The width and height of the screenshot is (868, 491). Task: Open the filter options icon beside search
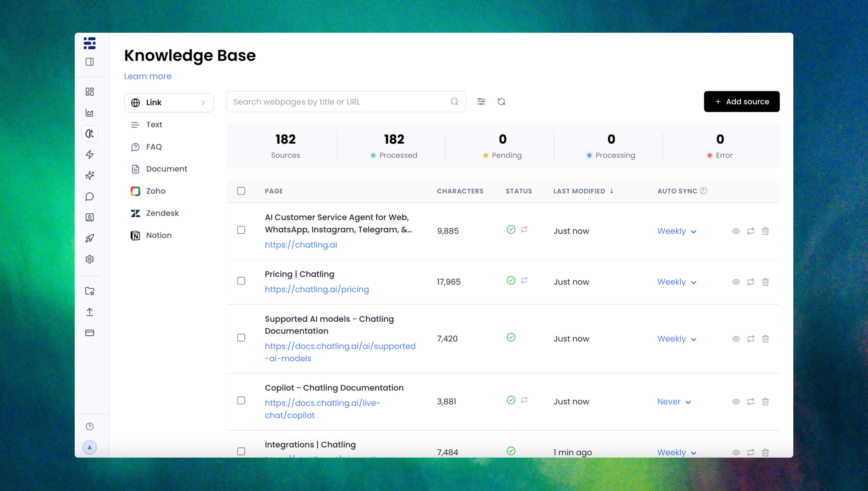pos(481,101)
